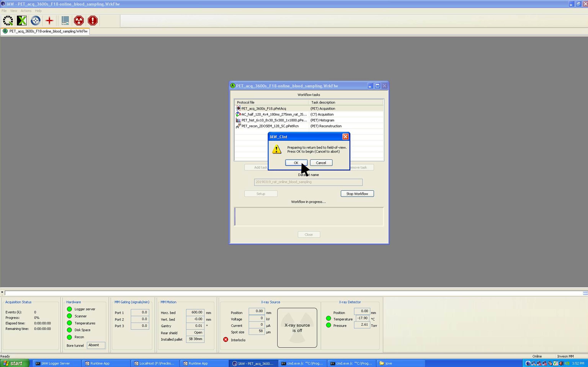Image resolution: width=588 pixels, height=367 pixels.
Task: Click the red laser crosshair toolbar icon
Action: click(x=49, y=21)
